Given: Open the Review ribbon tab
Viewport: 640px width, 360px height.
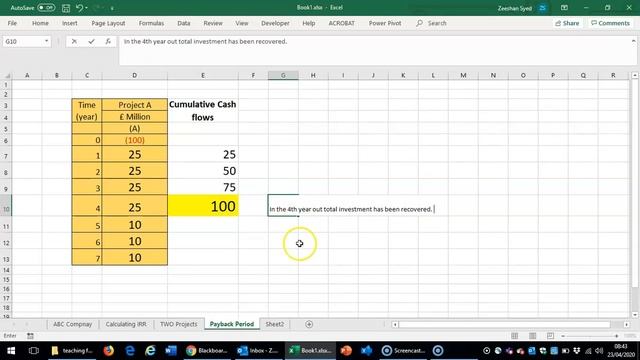Looking at the screenshot, I should (213, 23).
